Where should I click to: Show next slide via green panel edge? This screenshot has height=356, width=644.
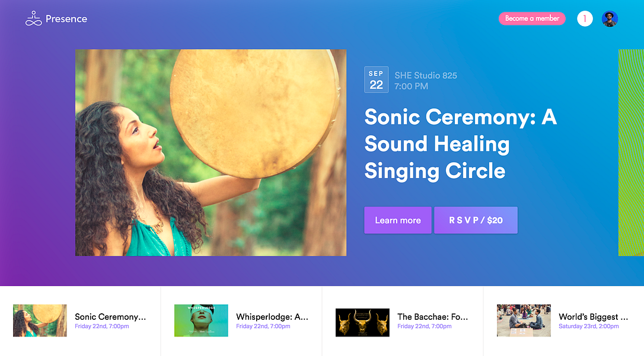632,152
